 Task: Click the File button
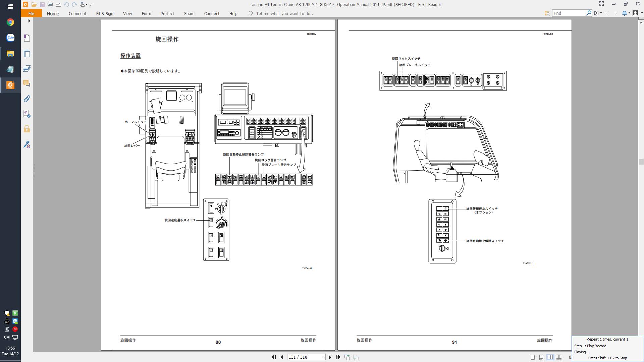pos(31,14)
